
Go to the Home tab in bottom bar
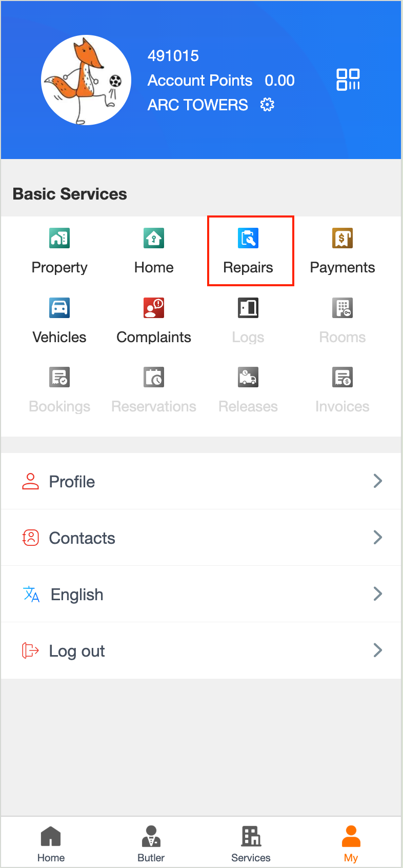(x=51, y=843)
